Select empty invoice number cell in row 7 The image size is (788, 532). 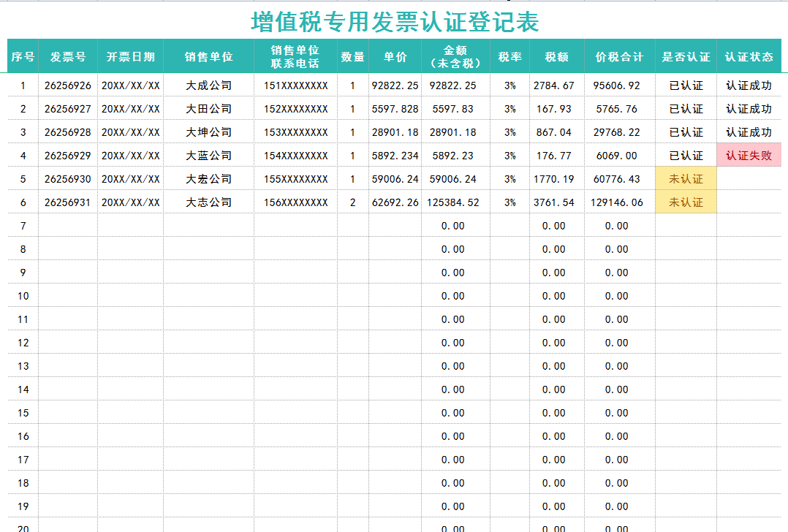(68, 226)
